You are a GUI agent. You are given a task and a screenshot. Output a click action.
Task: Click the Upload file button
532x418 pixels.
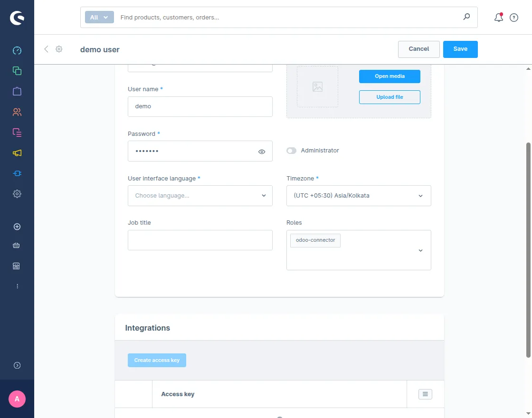point(389,97)
